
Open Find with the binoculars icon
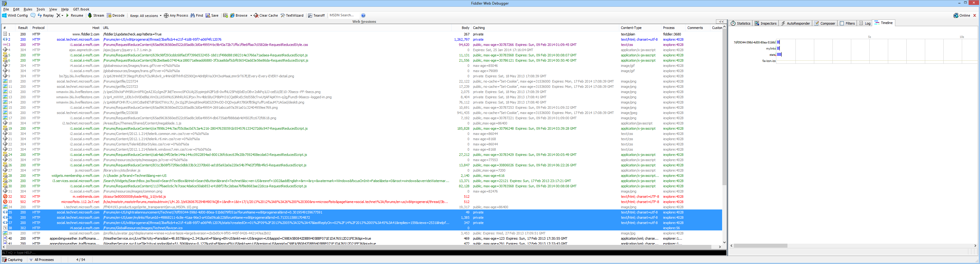click(x=193, y=16)
